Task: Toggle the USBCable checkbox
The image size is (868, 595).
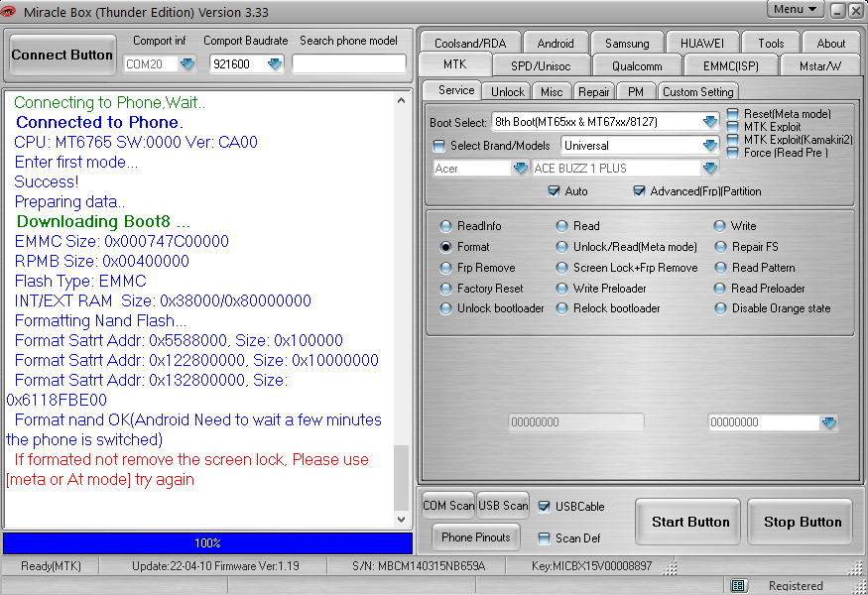Action: [x=545, y=507]
